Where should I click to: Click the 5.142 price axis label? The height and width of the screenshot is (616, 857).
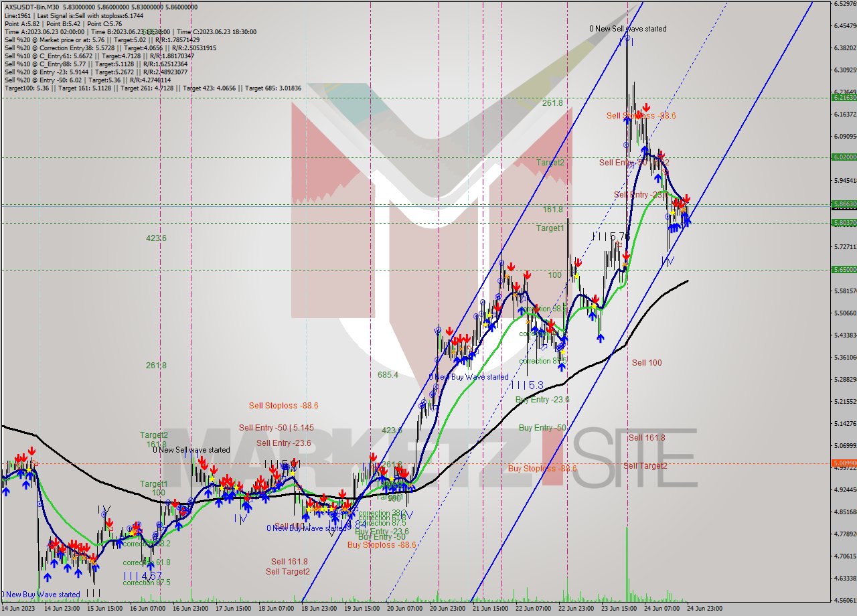point(845,424)
